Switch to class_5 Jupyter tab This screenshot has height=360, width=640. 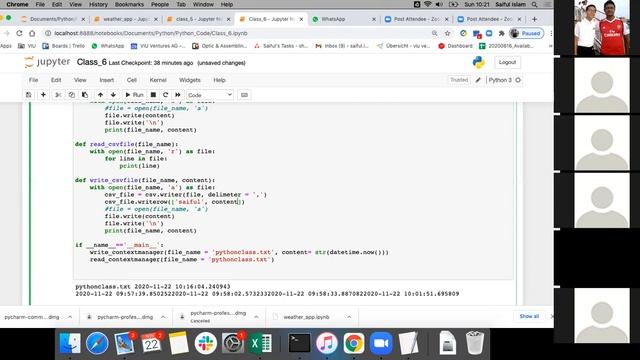pos(198,19)
